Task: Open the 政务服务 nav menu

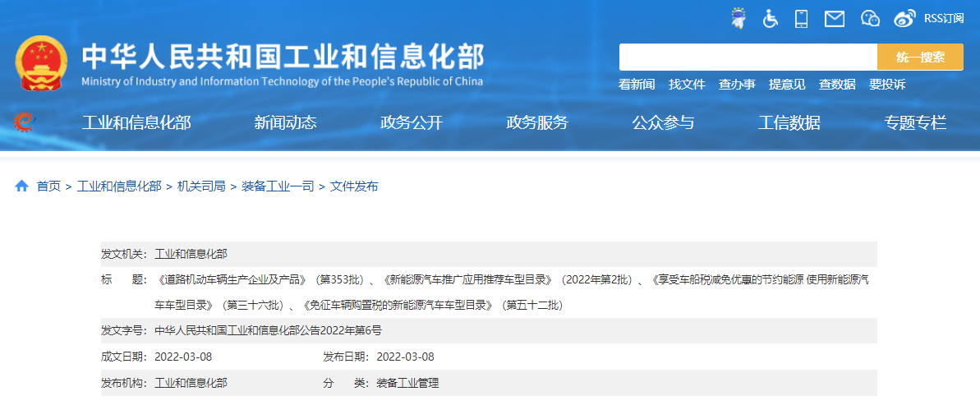Action: [x=537, y=122]
